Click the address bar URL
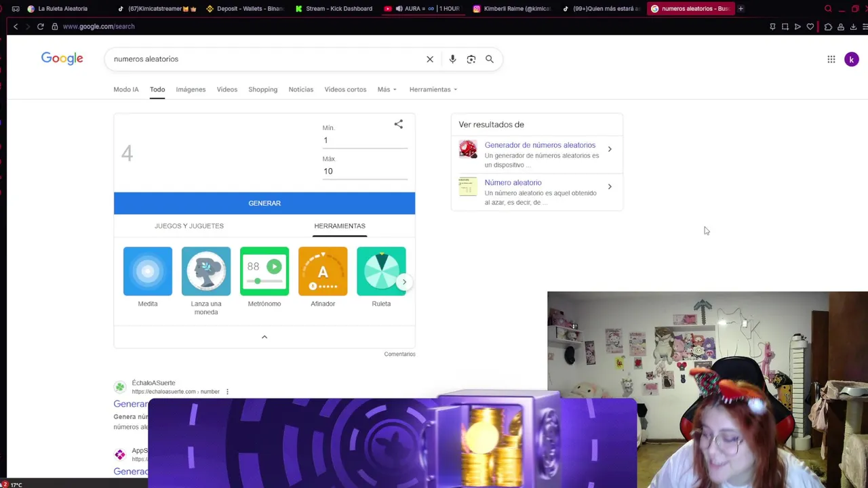 pyautogui.click(x=99, y=26)
